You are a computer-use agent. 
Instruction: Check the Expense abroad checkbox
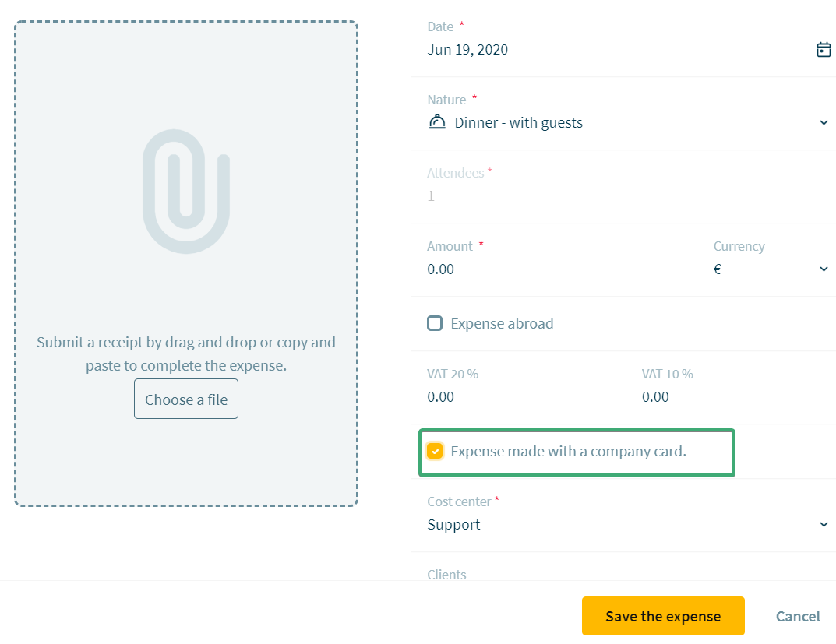(x=435, y=323)
